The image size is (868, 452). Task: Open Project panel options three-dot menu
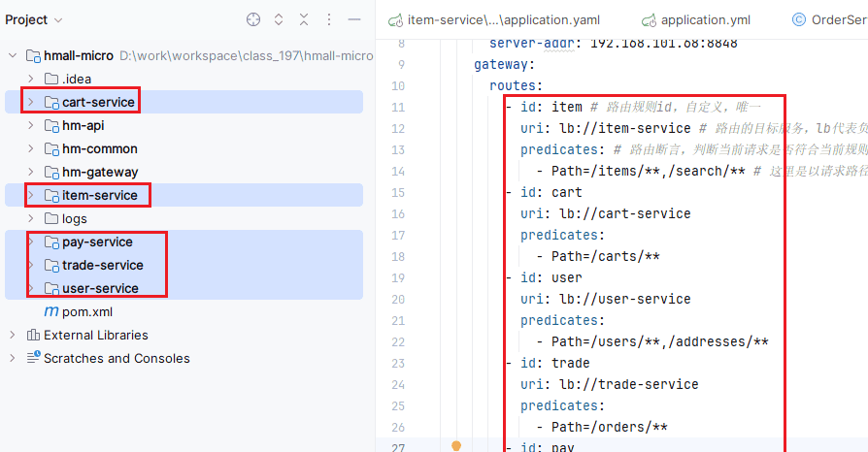point(329,19)
